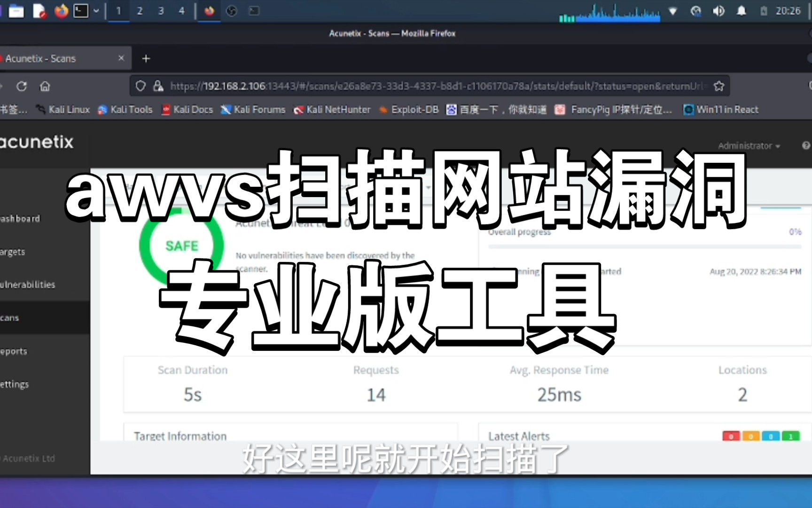
Task: Open the Administrator dropdown menu
Action: 747,146
